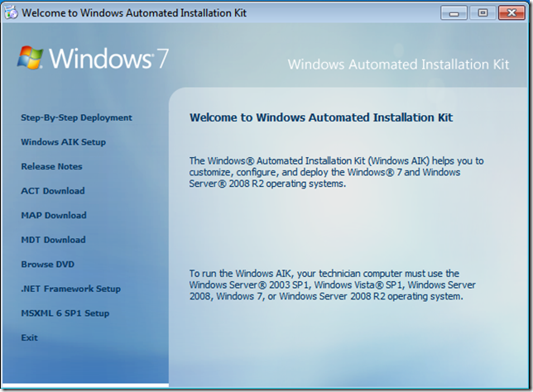Click the paragraph starting 'To run the Windows AIK'
Image resolution: width=533 pixels, height=392 pixels.
[332, 285]
